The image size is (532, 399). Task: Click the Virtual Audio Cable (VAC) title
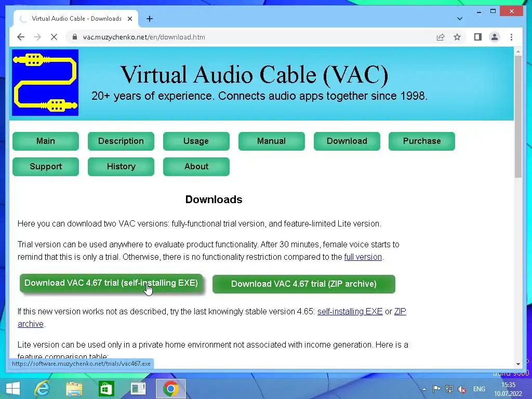pyautogui.click(x=254, y=75)
